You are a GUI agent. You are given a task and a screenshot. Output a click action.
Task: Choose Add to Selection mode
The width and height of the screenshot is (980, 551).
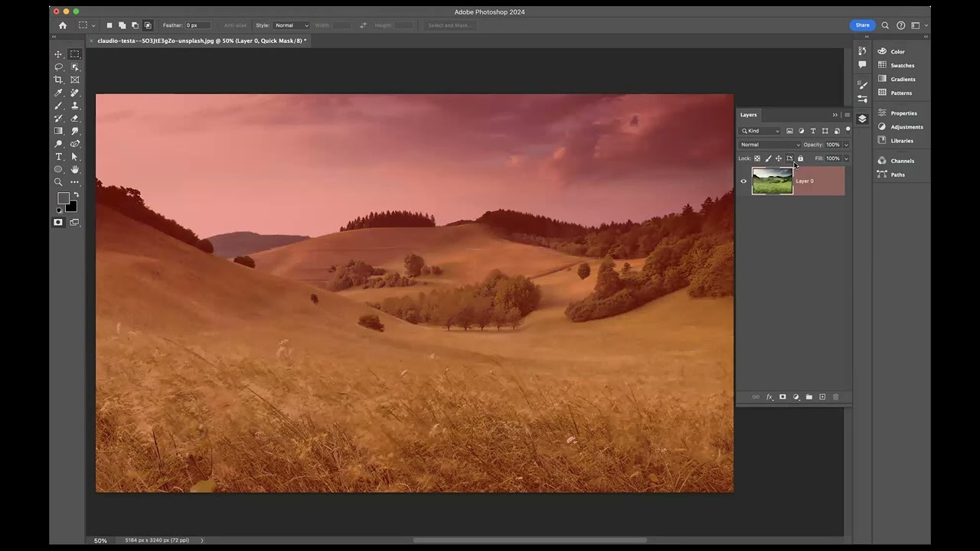point(122,25)
